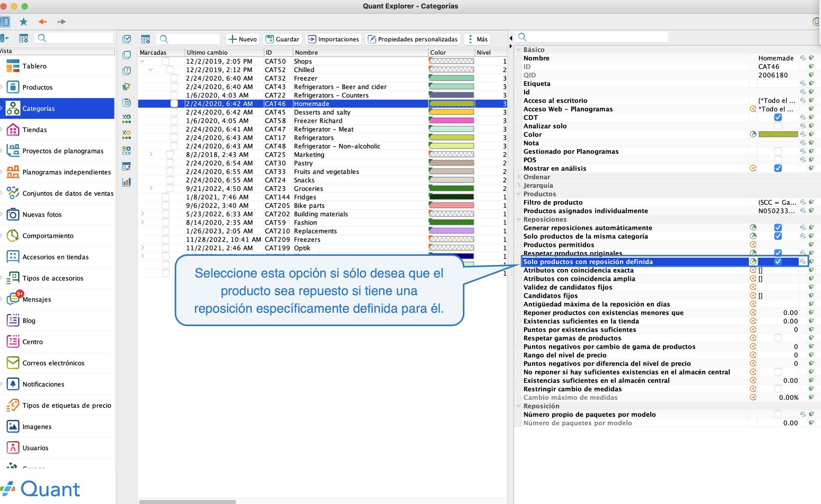The height and width of the screenshot is (504, 821).
Task: Sort by Ultimo cambio column header
Action: (x=224, y=52)
